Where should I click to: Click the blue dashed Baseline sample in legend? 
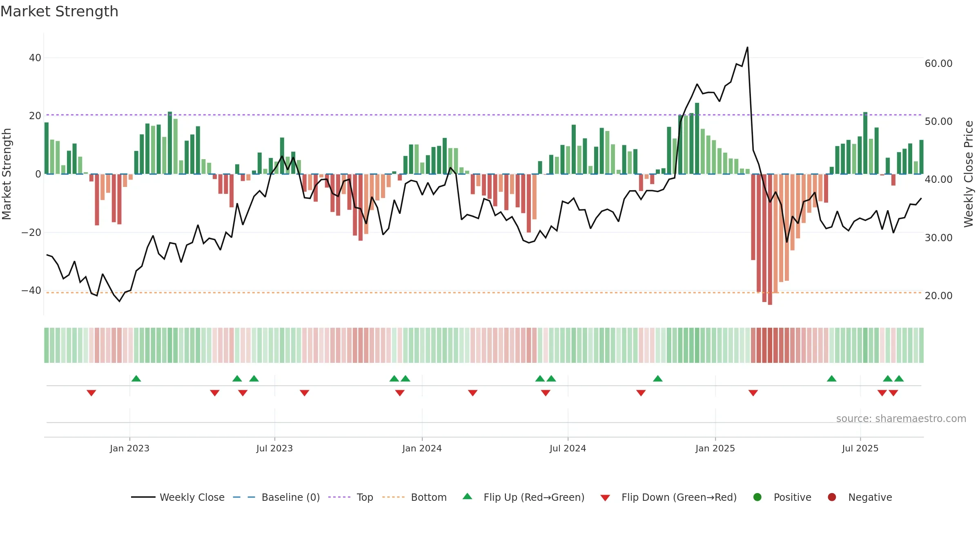(244, 497)
